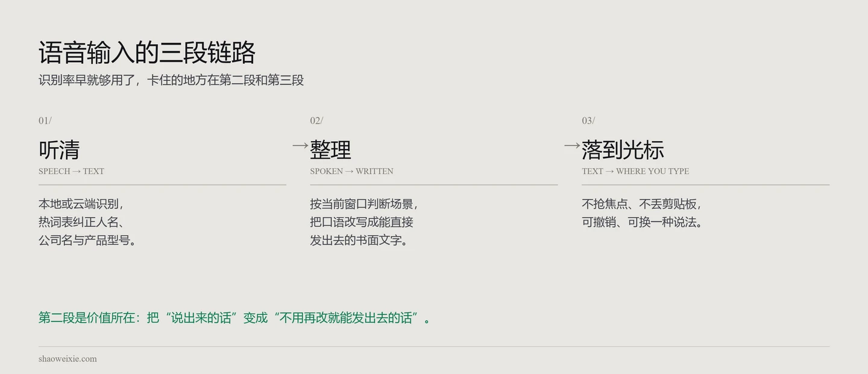Click the arrow before 落到光标
The height and width of the screenshot is (374, 868).
coord(572,145)
